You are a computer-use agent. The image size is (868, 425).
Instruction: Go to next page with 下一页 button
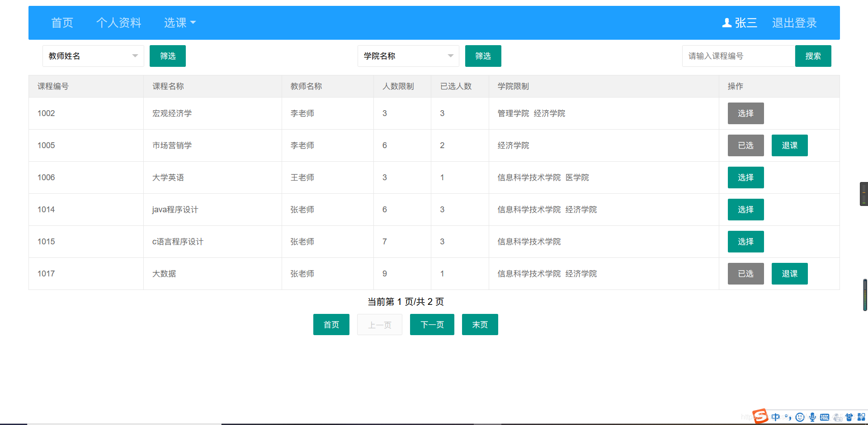point(432,324)
